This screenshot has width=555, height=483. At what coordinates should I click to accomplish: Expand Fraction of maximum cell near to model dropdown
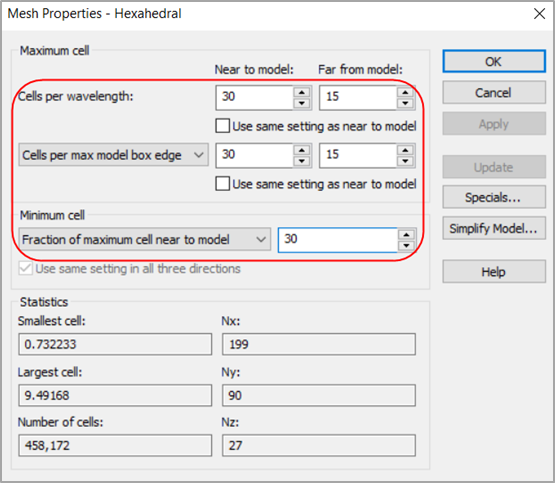coord(144,240)
